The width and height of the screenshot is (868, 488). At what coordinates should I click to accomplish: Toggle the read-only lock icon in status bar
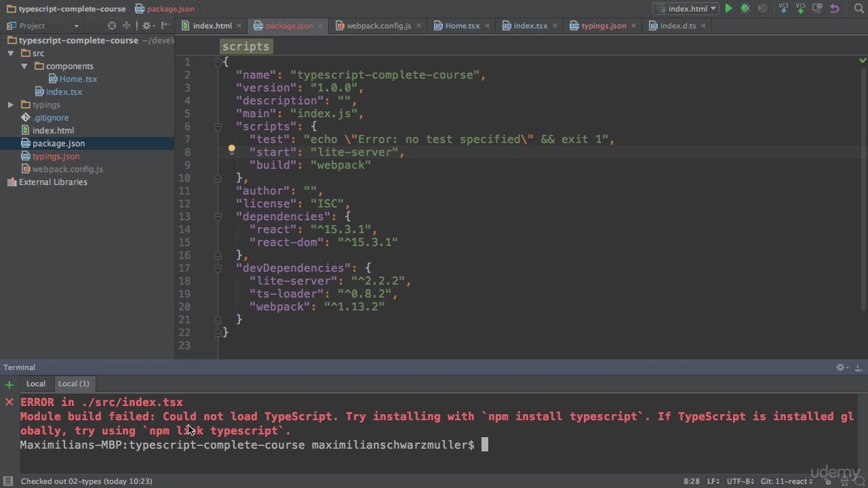[x=828, y=481]
